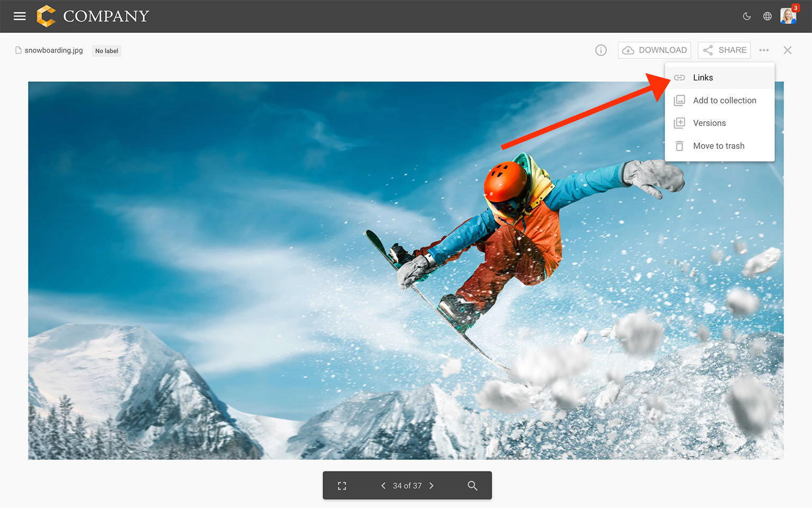Toggle dark mode moon icon
812x508 pixels.
746,16
